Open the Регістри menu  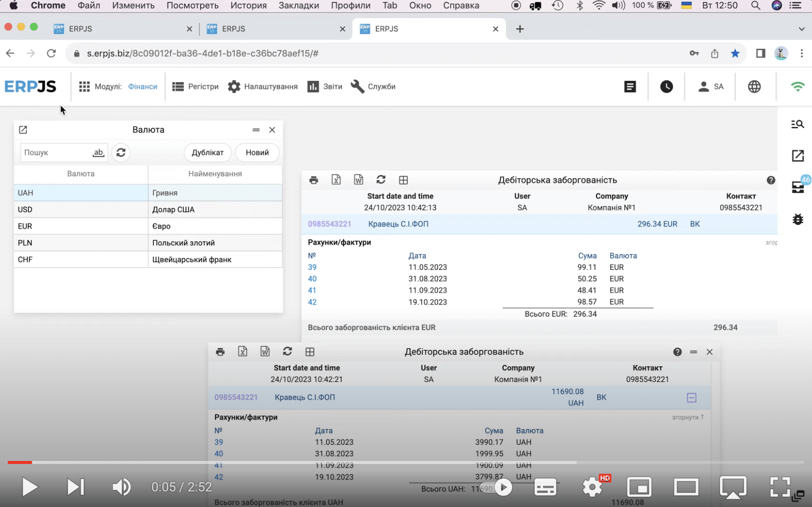195,87
